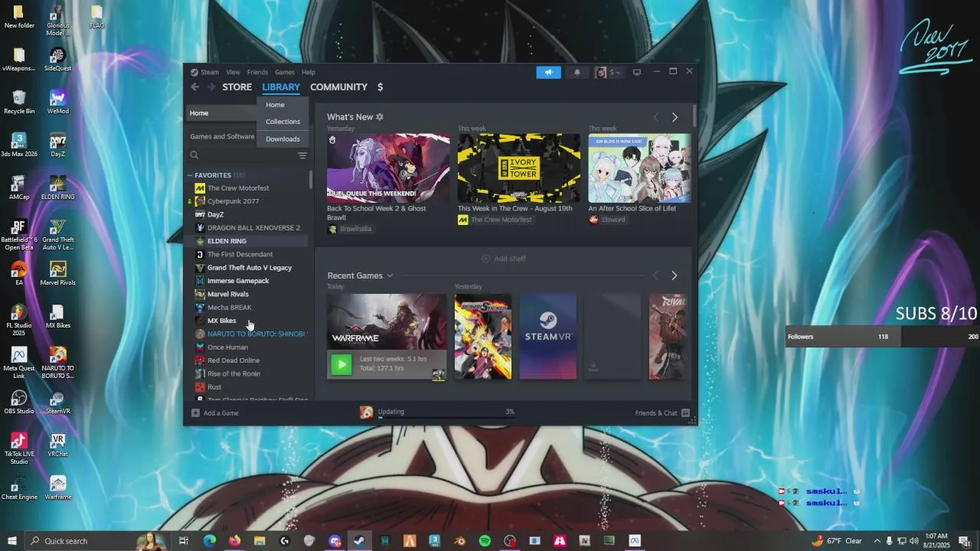Open TikTok LIVE Studio desktop icon
The height and width of the screenshot is (551, 980).
(x=19, y=449)
